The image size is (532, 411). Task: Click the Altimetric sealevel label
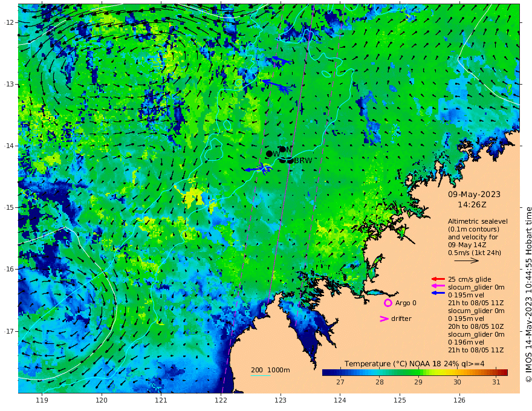tap(478, 221)
